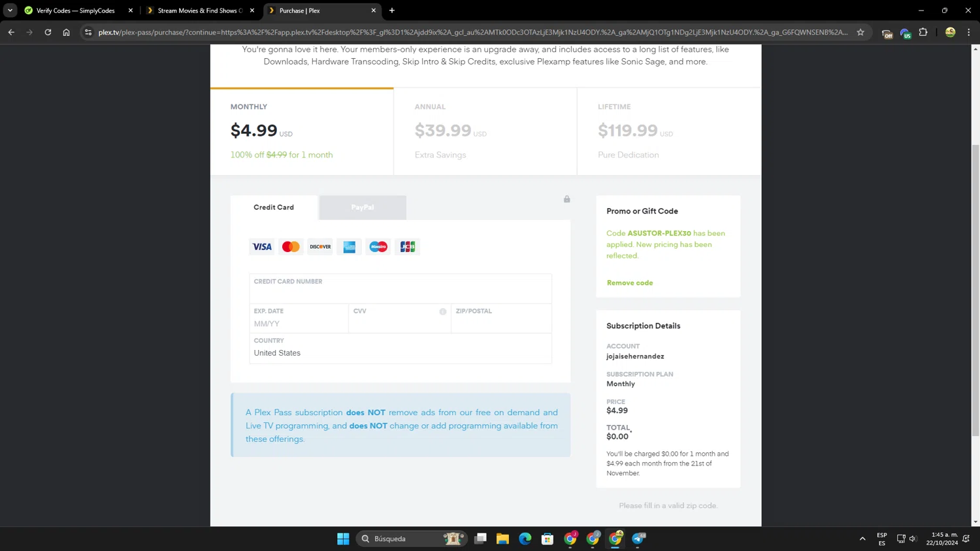
Task: Click the Visa card logo
Action: point(262,247)
